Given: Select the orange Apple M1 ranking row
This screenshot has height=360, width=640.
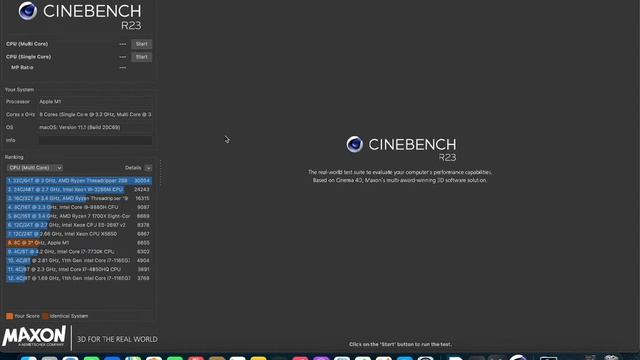Looking at the screenshot, I should [79, 243].
